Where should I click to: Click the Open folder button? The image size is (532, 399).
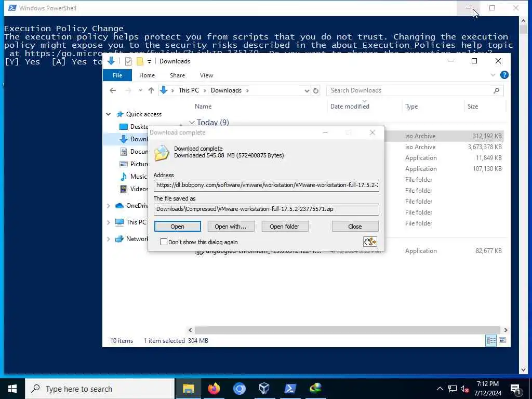285,227
